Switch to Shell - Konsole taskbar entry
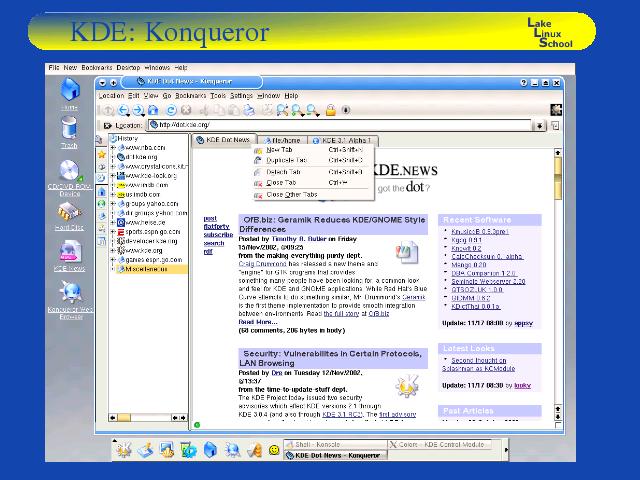The width and height of the screenshot is (640, 480). pyautogui.click(x=335, y=444)
